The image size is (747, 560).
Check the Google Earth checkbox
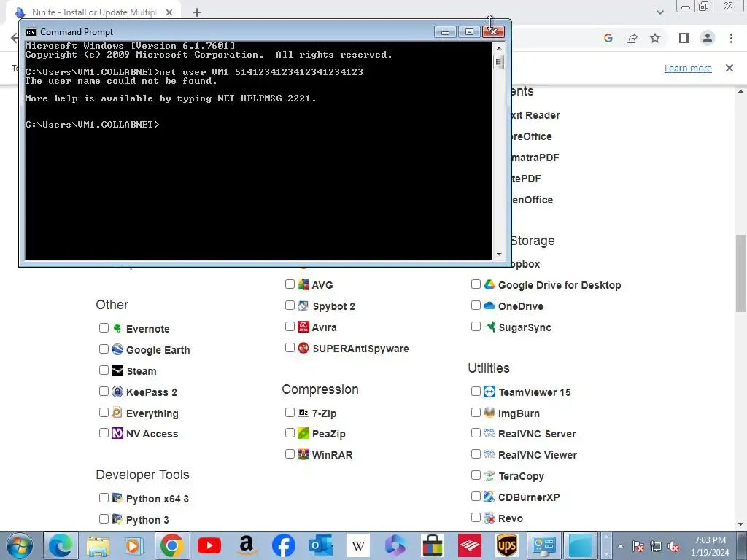tap(104, 349)
